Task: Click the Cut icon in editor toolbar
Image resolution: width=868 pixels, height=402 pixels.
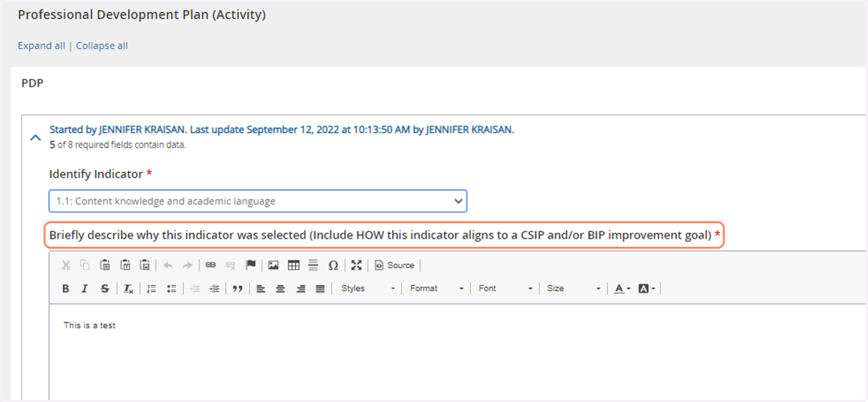Action: tap(66, 265)
